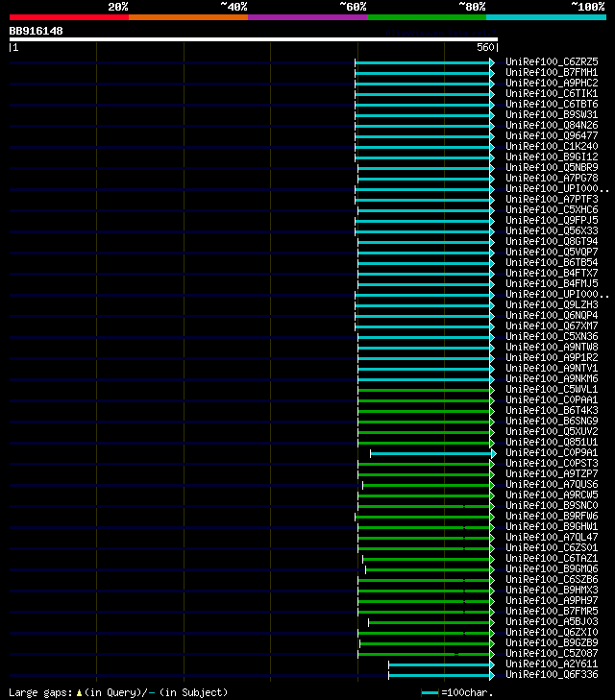Click the UniRef100_A9NTV1 label
This screenshot has width=615, height=700.
(552, 369)
